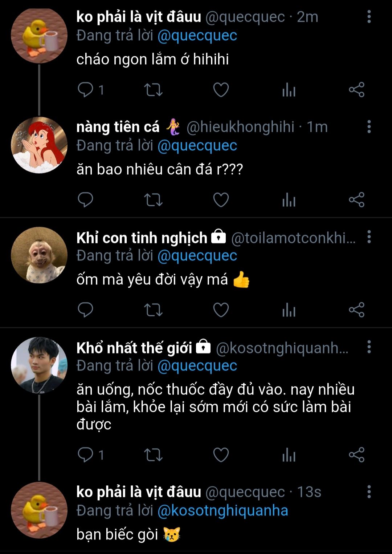The width and height of the screenshot is (392, 554).
Task: View analytics for Khổ nhất thế giới's reply
Action: click(289, 455)
